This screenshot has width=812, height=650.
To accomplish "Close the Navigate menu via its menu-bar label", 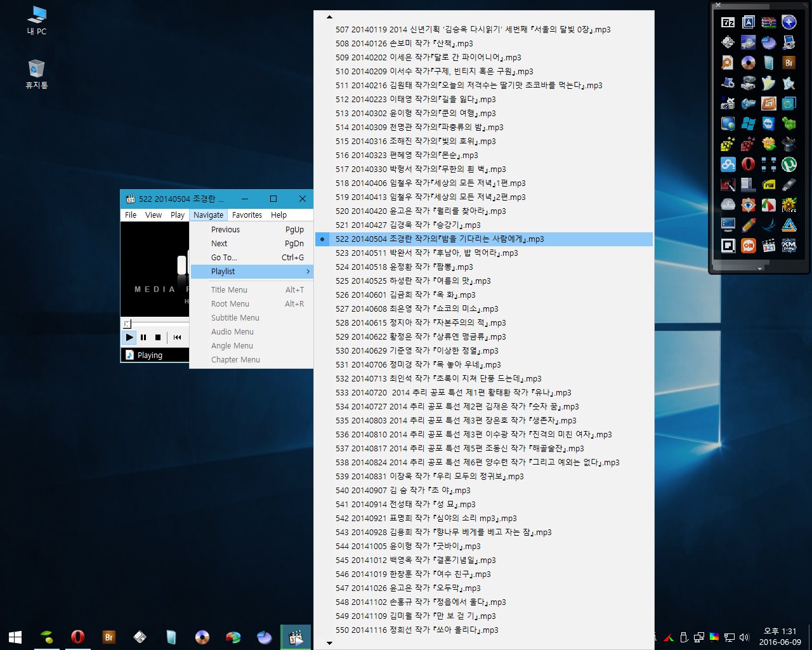I will click(x=208, y=215).
